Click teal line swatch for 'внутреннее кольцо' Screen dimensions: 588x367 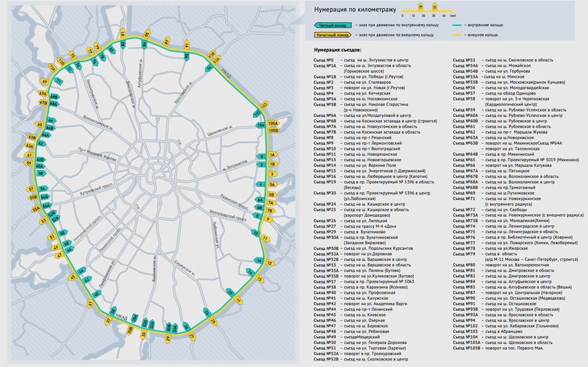456,25
